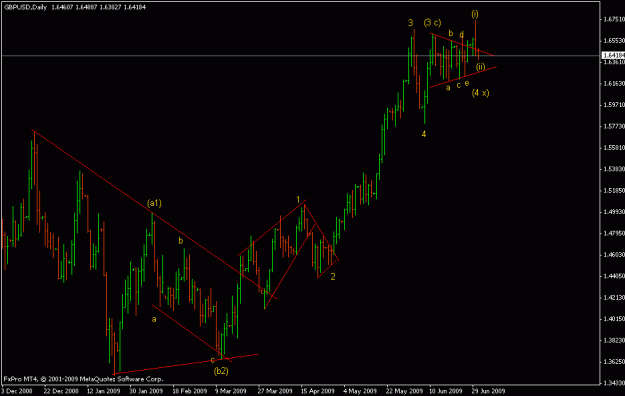Click the (4 x) wave label

480,93
